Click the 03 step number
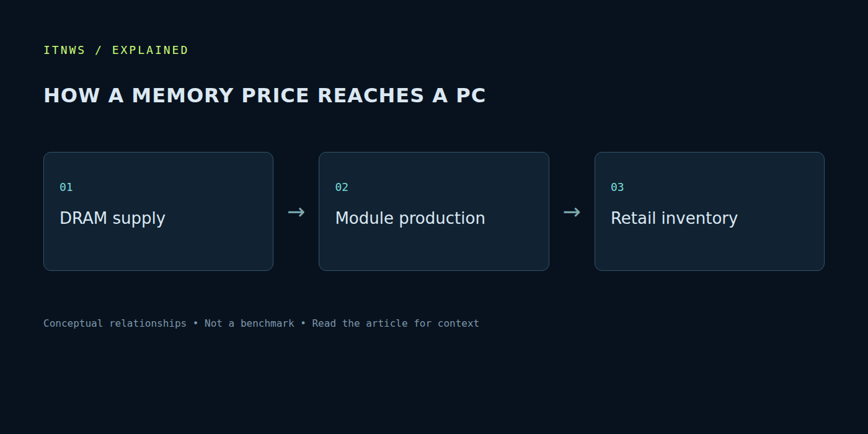868x434 pixels. 618,187
